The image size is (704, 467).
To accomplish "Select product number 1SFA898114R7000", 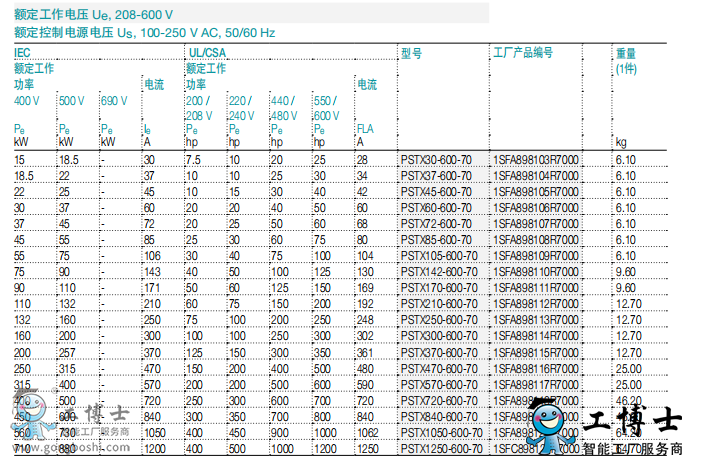I will coord(536,336).
